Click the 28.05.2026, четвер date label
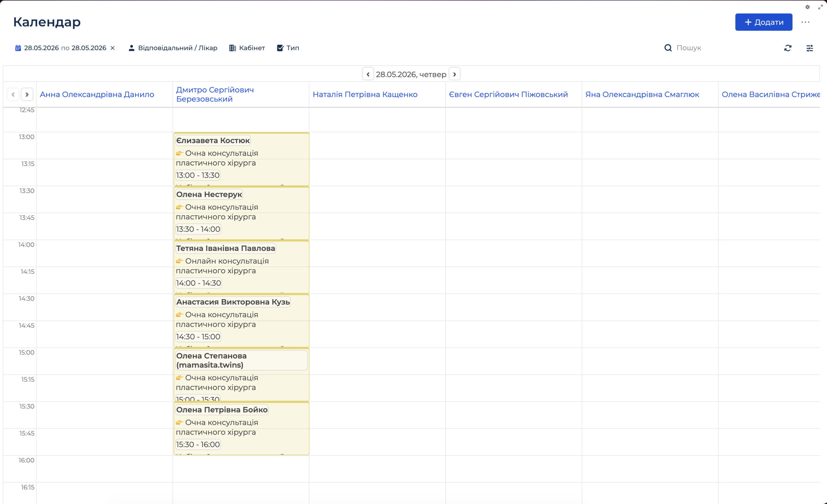Screen dimensions: 827x504 (411, 74)
